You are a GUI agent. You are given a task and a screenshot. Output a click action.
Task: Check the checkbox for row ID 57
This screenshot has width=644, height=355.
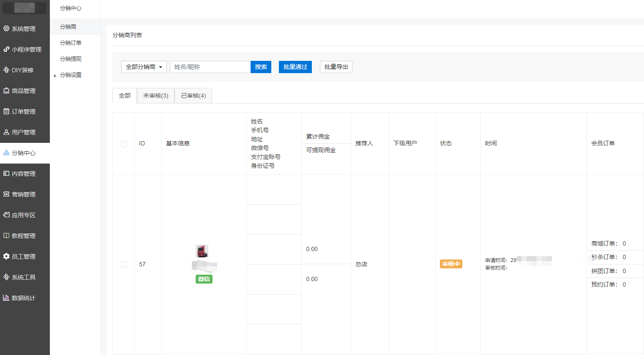click(123, 265)
